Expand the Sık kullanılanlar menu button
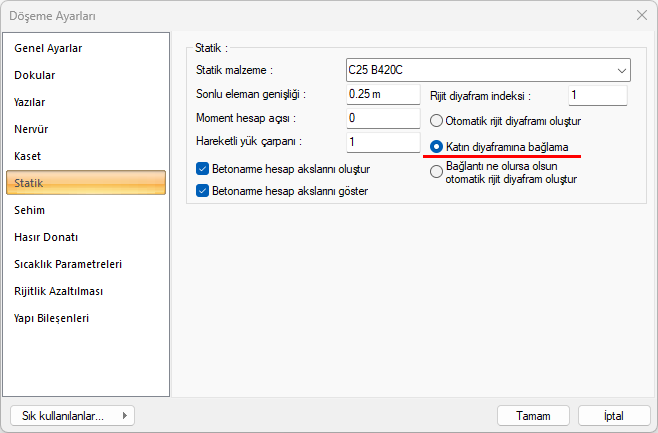This screenshot has width=658, height=433. (71, 415)
